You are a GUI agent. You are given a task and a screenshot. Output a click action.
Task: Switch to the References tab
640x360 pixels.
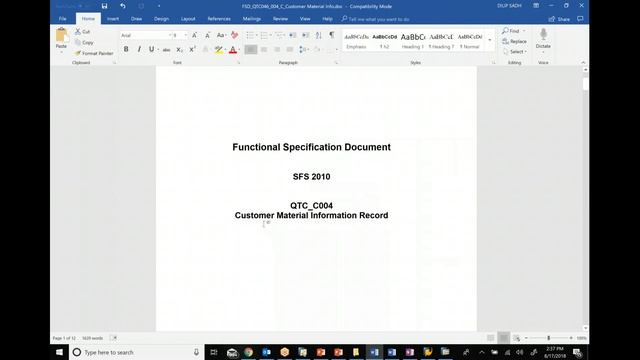coord(219,19)
